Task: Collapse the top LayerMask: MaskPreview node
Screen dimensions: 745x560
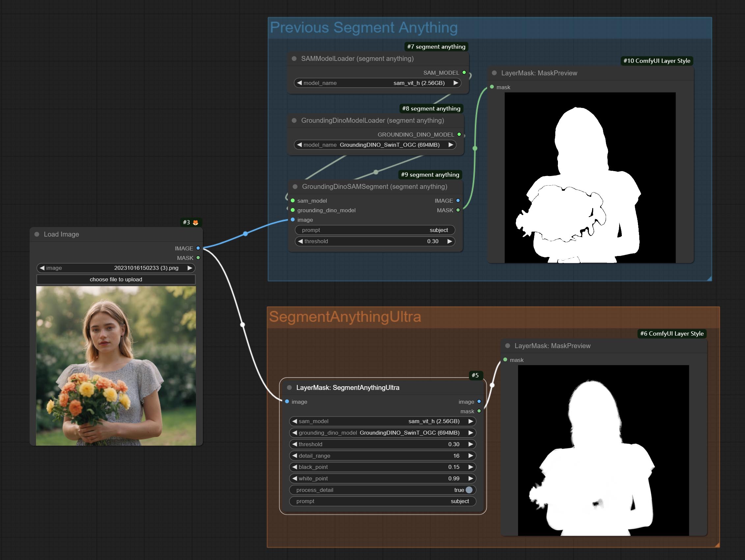Action: [494, 73]
